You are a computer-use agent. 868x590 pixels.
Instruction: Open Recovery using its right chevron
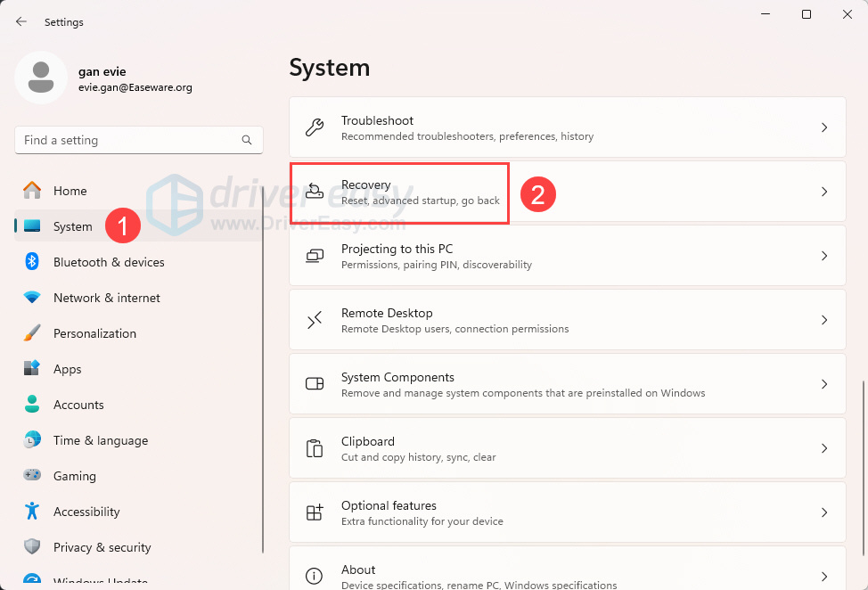tap(824, 192)
